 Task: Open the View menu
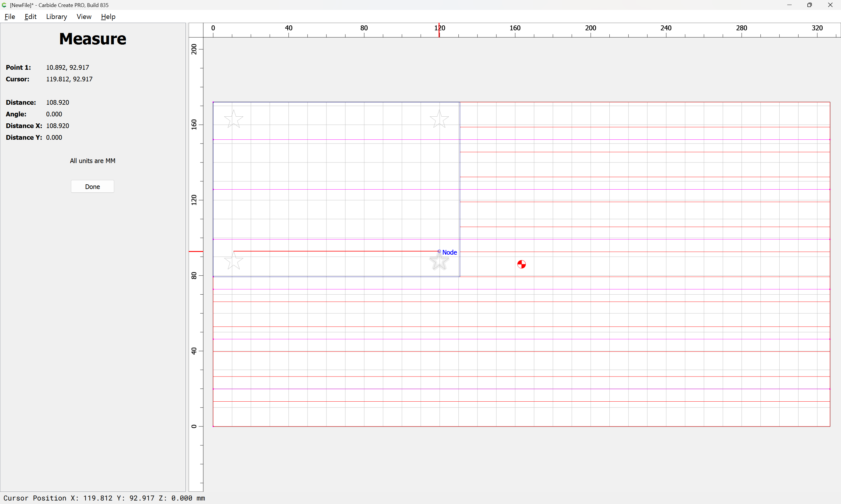point(84,17)
